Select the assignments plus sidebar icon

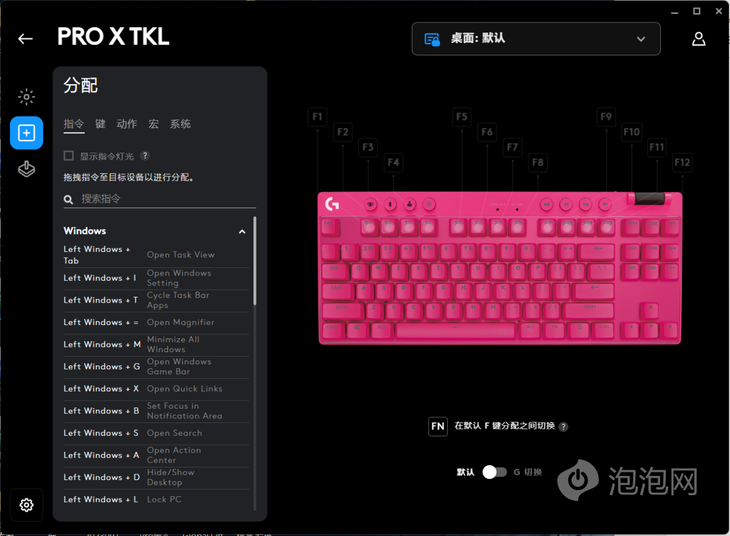click(x=27, y=133)
